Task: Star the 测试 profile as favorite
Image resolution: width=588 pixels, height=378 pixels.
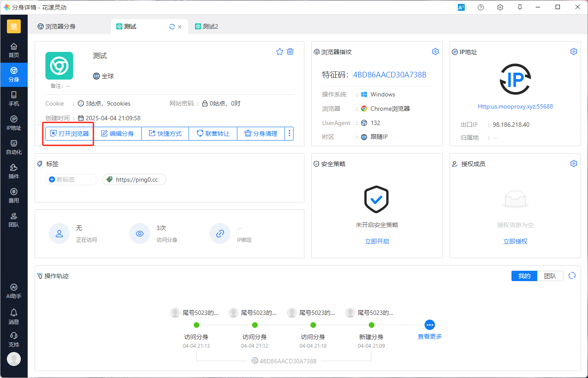Action: [x=280, y=51]
